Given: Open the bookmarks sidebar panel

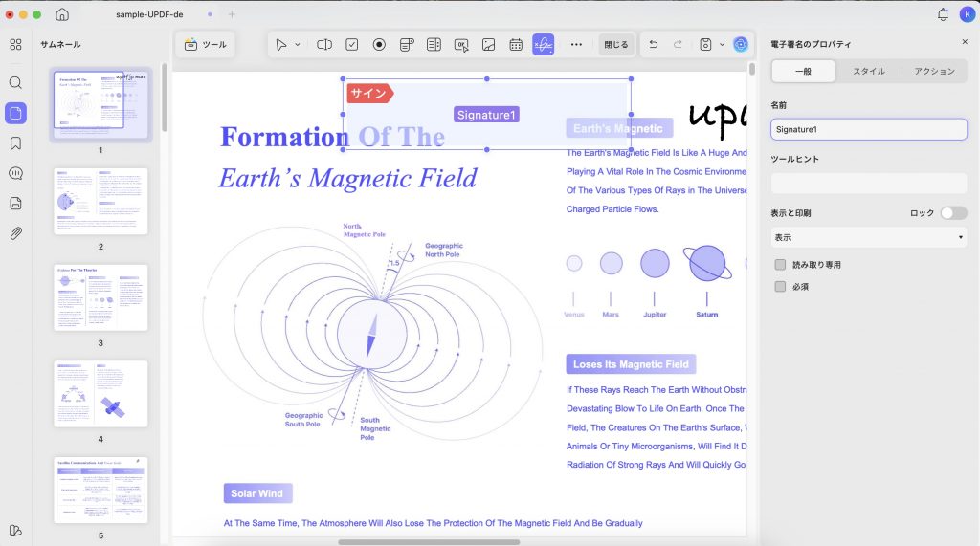Looking at the screenshot, I should click(15, 143).
